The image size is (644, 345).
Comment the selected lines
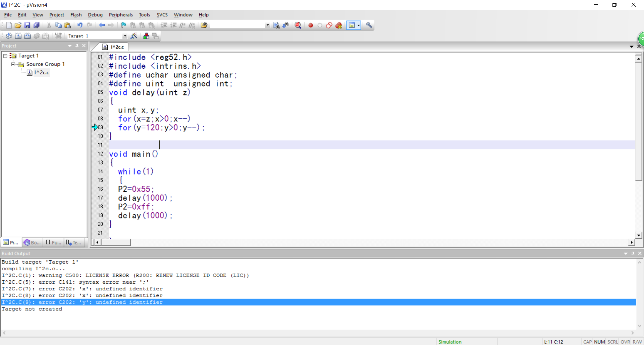[x=182, y=25]
